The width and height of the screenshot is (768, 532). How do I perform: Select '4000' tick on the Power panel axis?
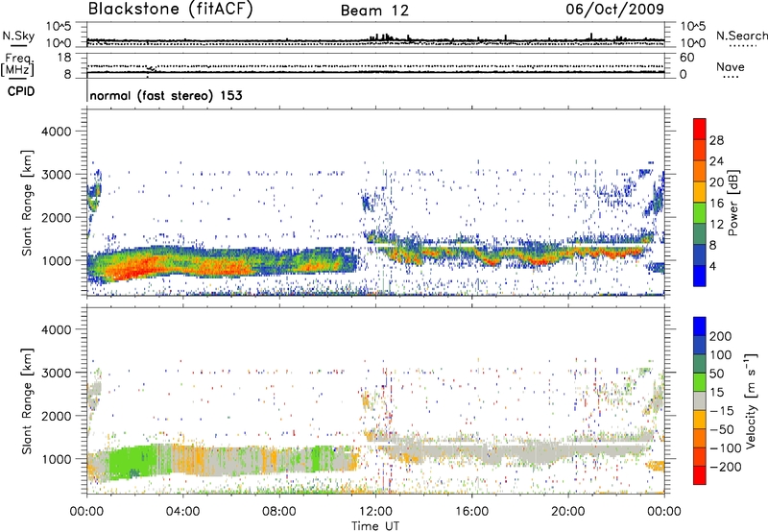click(x=57, y=132)
